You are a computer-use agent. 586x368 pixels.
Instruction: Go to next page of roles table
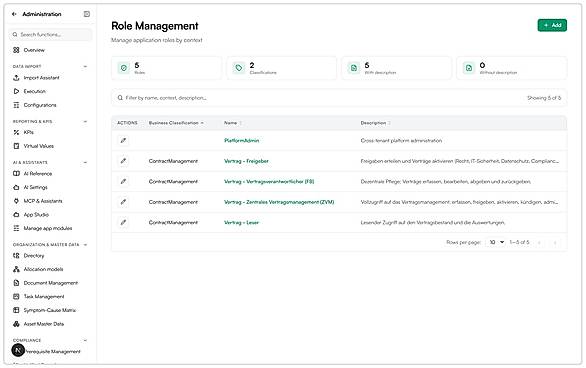coord(555,243)
